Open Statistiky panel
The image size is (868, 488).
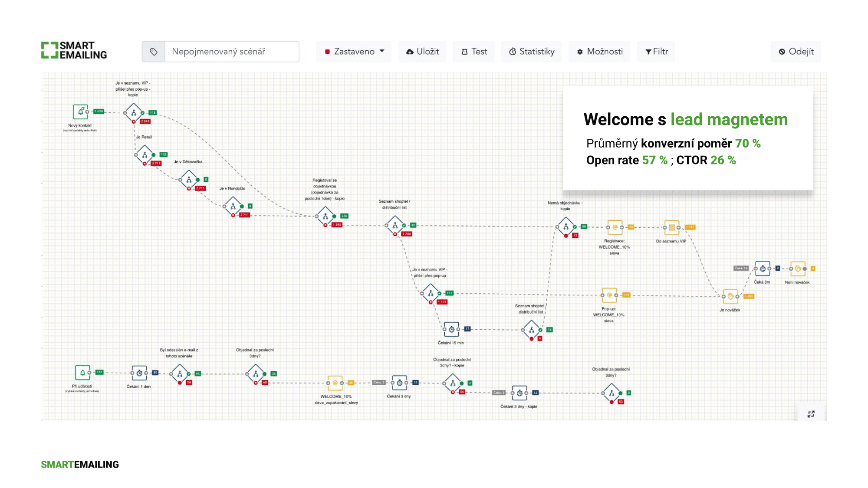point(531,52)
